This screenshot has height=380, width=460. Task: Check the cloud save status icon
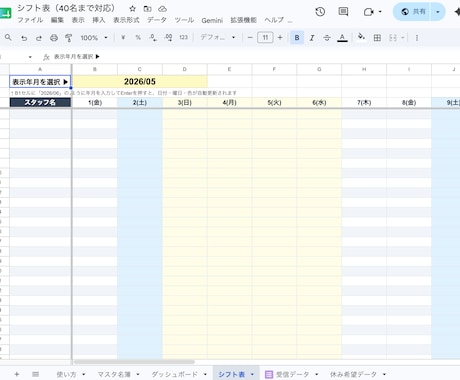pos(162,9)
